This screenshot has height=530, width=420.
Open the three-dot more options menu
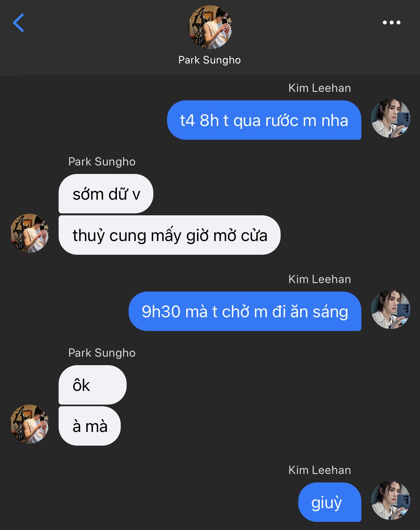(391, 22)
